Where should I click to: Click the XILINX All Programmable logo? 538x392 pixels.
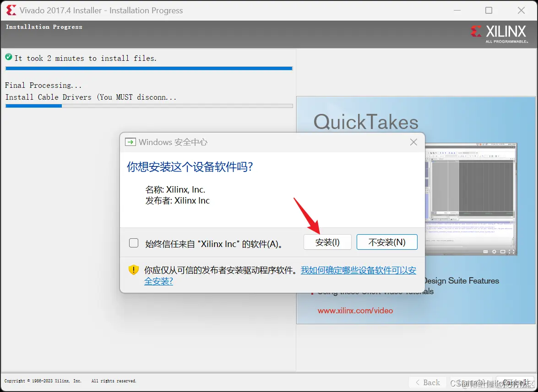[499, 33]
